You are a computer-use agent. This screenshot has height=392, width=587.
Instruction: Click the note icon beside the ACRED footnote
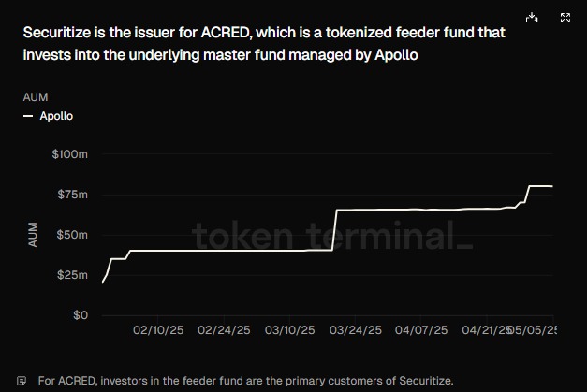pyautogui.click(x=22, y=381)
